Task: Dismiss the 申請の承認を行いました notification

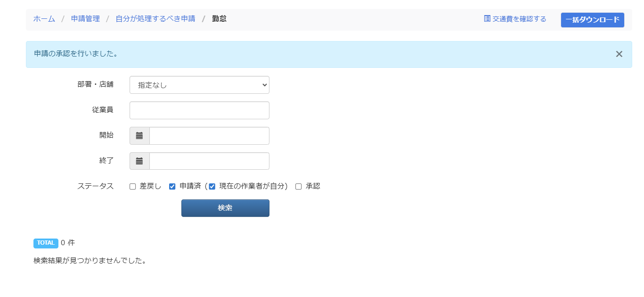Action: 619,54
